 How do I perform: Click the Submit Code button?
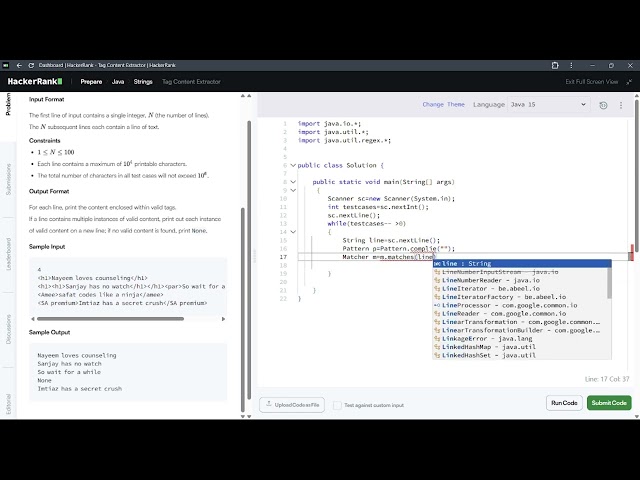[x=609, y=403]
